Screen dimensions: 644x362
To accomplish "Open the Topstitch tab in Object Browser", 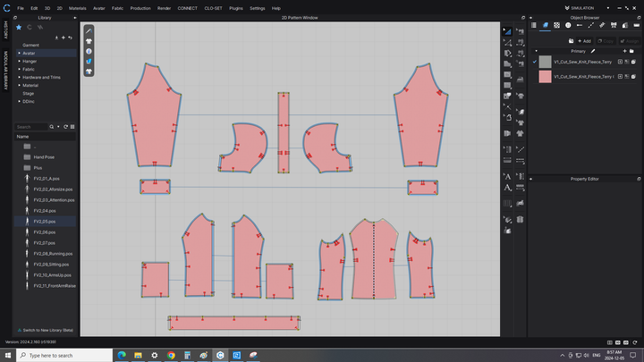I will [x=590, y=25].
